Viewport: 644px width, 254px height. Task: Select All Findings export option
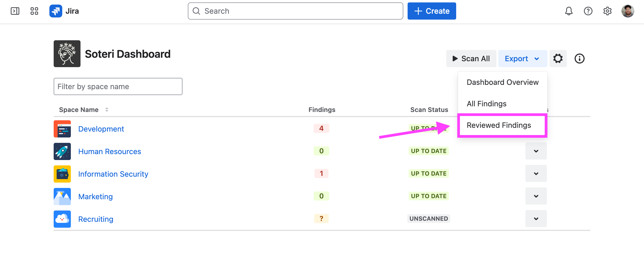(x=486, y=104)
